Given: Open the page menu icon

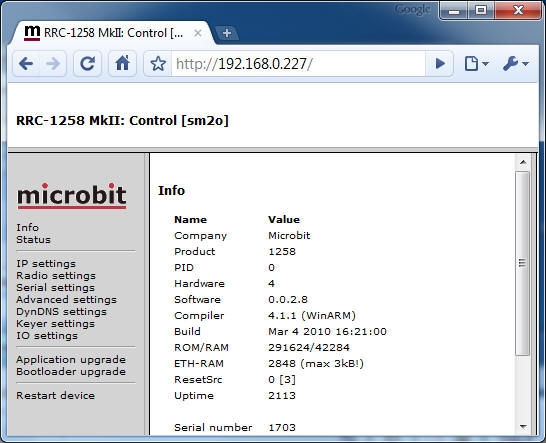Looking at the screenshot, I should coord(476,64).
